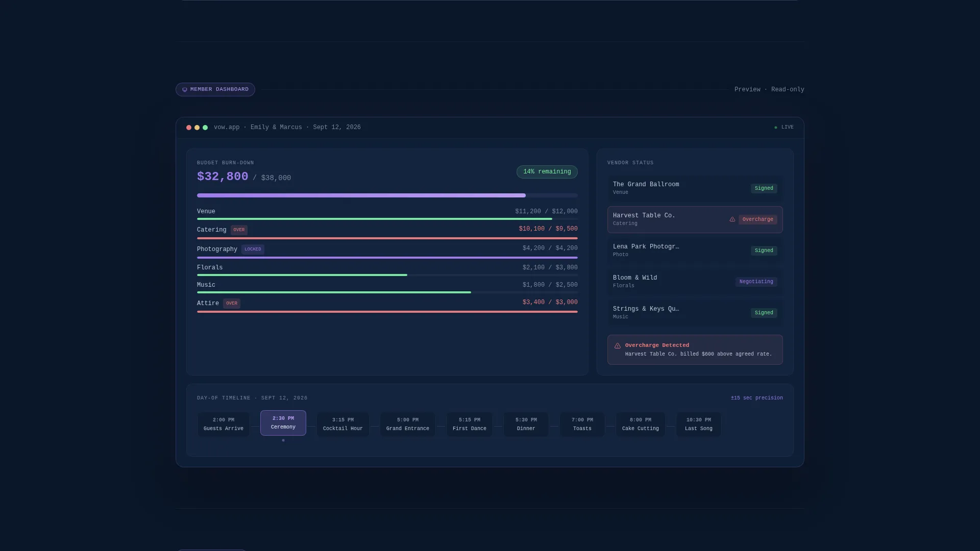This screenshot has height=551, width=980.
Task: Click the $1,800 / $2,500 Music amount
Action: [x=550, y=285]
